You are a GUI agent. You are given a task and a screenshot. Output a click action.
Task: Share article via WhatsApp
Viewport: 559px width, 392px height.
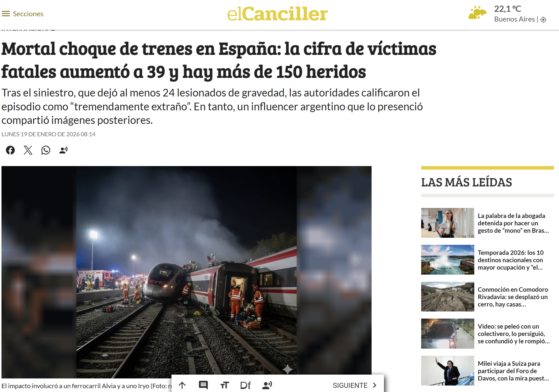(x=46, y=150)
